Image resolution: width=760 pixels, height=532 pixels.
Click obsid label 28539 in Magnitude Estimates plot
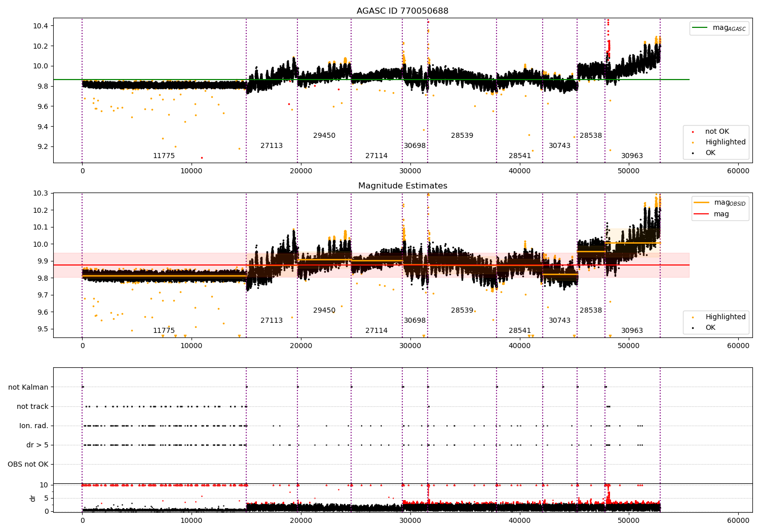[x=462, y=311]
